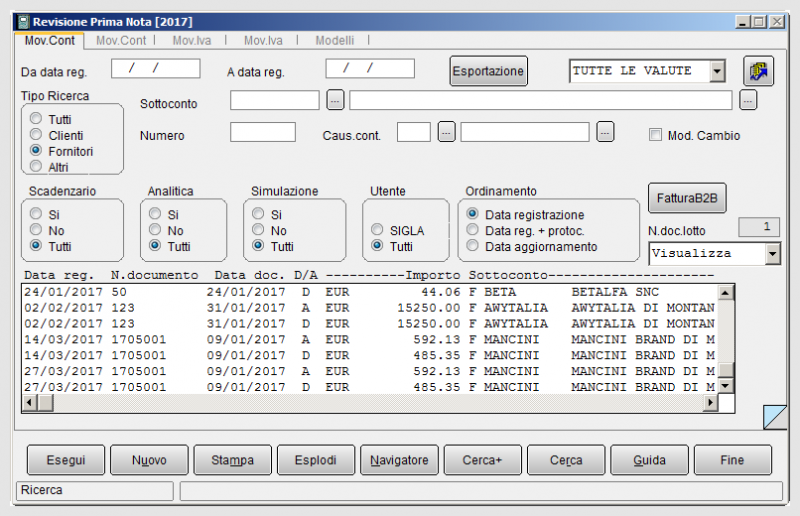The width and height of the screenshot is (800, 516).
Task: Select MANCINI row 27/03/2017 with 485.35
Action: pos(369,387)
